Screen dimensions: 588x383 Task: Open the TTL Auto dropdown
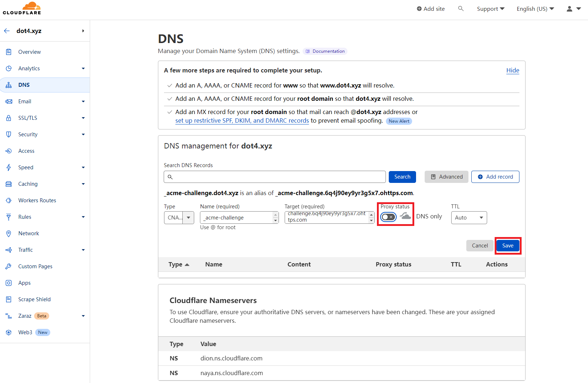coord(469,218)
